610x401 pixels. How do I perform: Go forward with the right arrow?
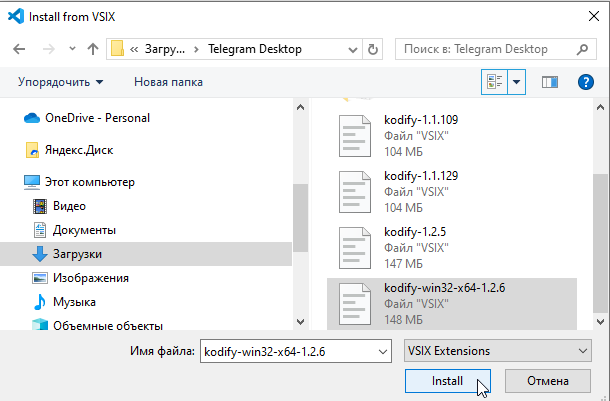click(49, 49)
